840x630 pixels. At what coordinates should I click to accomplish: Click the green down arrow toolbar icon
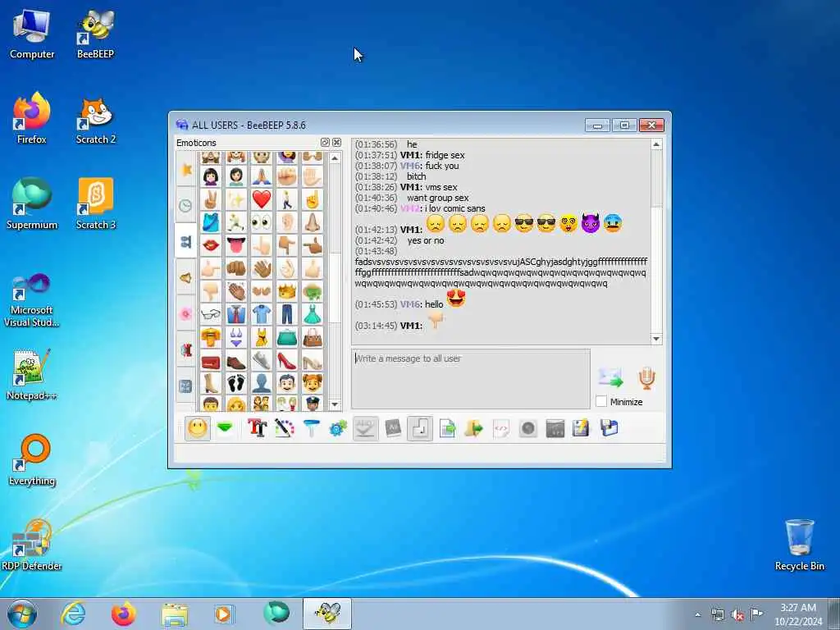[x=225, y=428]
